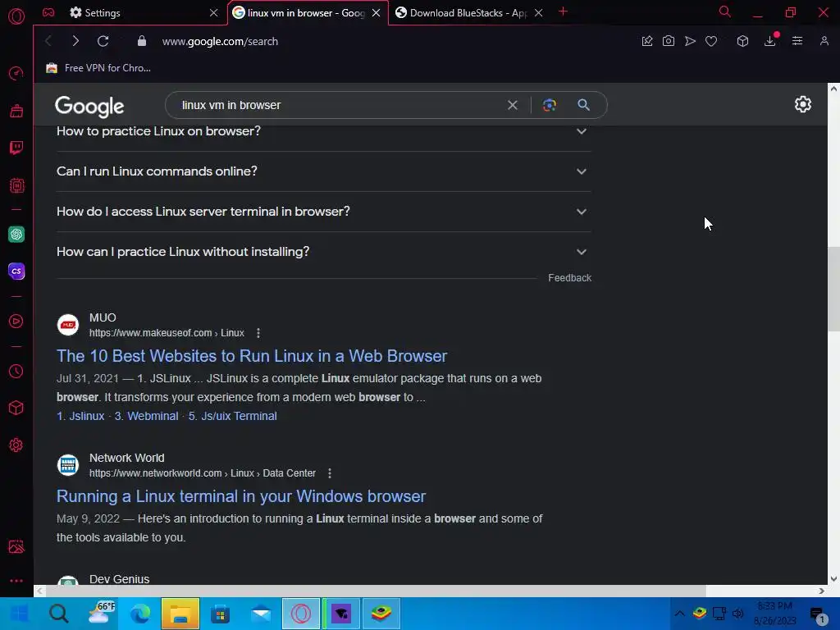Open ChatGPT sidebar panel
This screenshot has height=630, width=840.
pyautogui.click(x=16, y=234)
